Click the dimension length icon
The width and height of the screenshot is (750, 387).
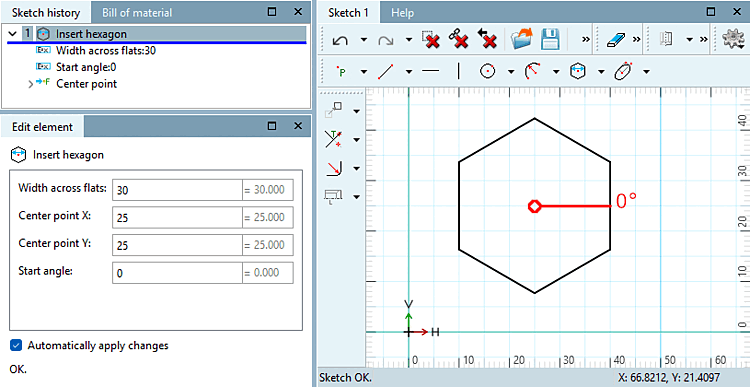pos(332,196)
